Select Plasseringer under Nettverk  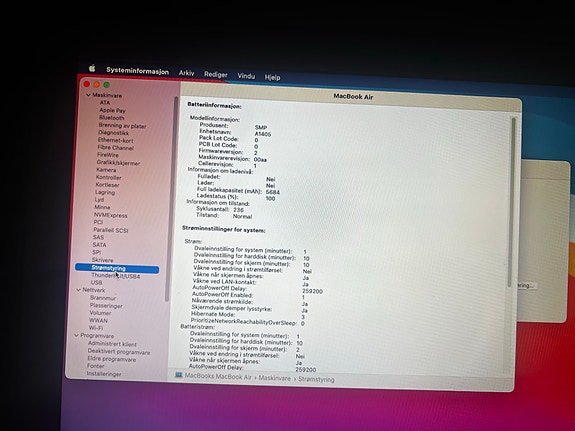point(106,306)
